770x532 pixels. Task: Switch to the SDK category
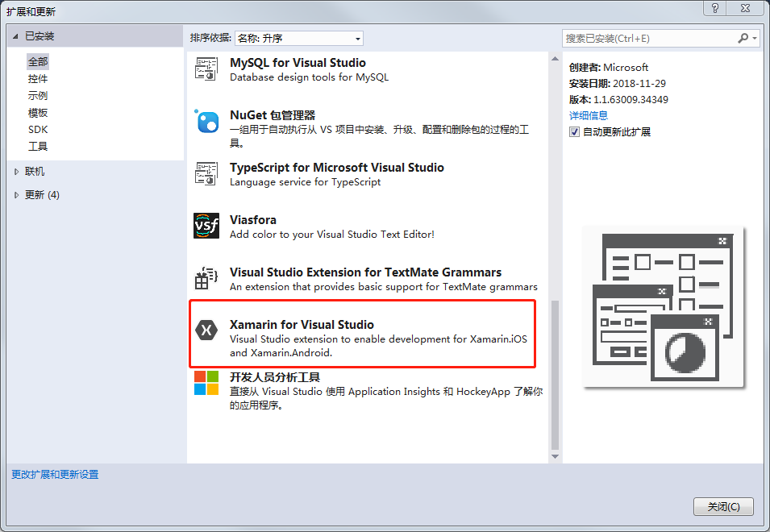point(38,128)
